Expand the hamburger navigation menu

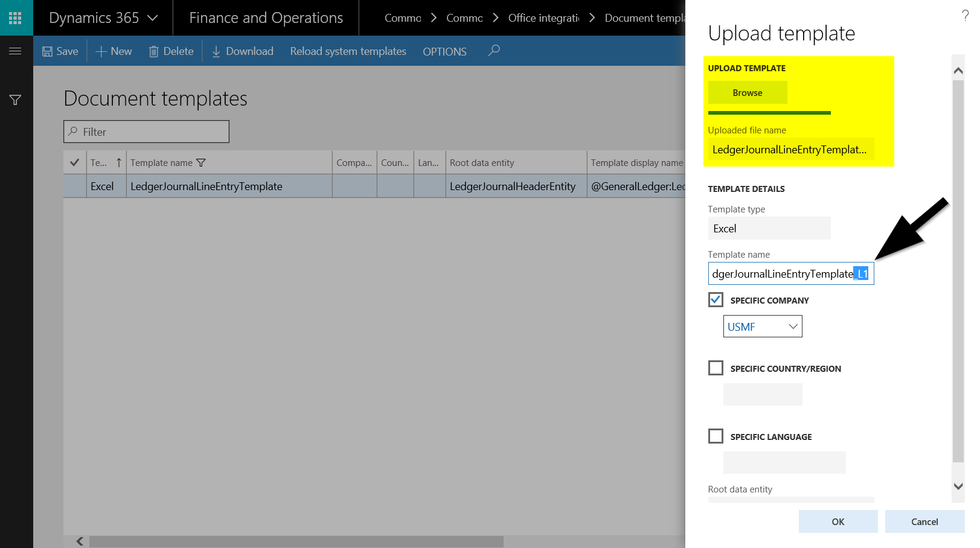[16, 51]
